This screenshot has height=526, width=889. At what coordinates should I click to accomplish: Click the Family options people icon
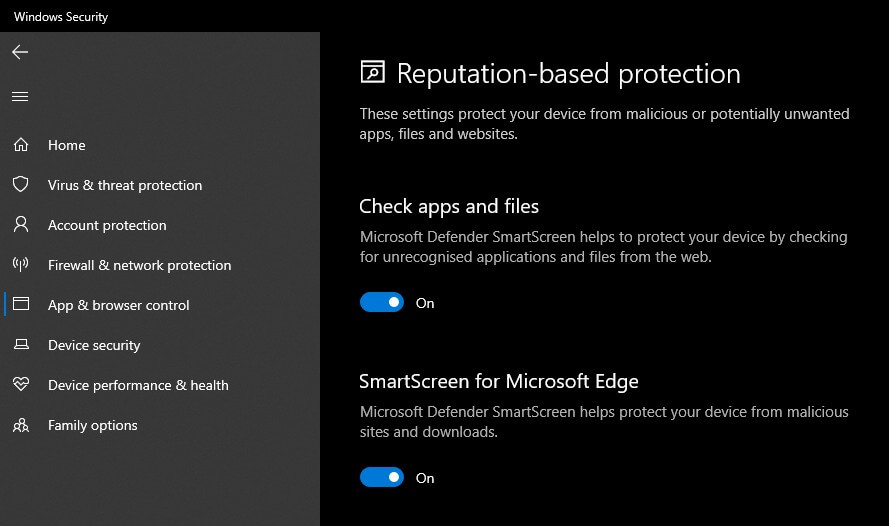point(21,425)
